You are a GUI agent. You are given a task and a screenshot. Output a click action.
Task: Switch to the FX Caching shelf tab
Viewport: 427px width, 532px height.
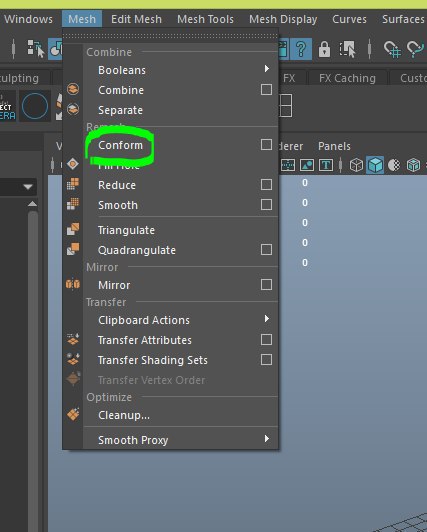coord(347,78)
